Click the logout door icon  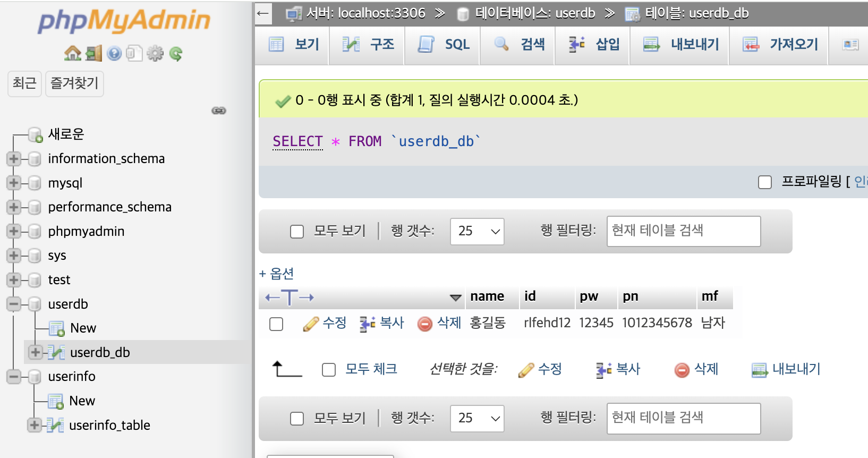point(93,53)
